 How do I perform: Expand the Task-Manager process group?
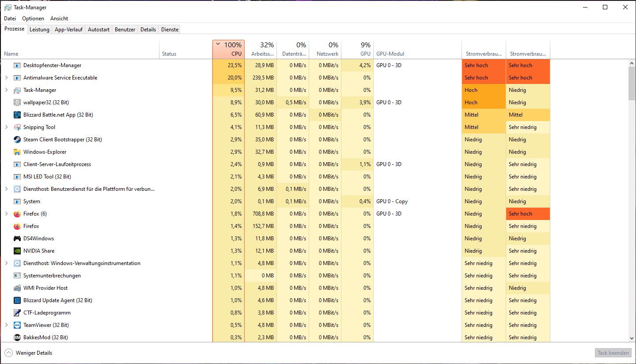pyautogui.click(x=6, y=90)
